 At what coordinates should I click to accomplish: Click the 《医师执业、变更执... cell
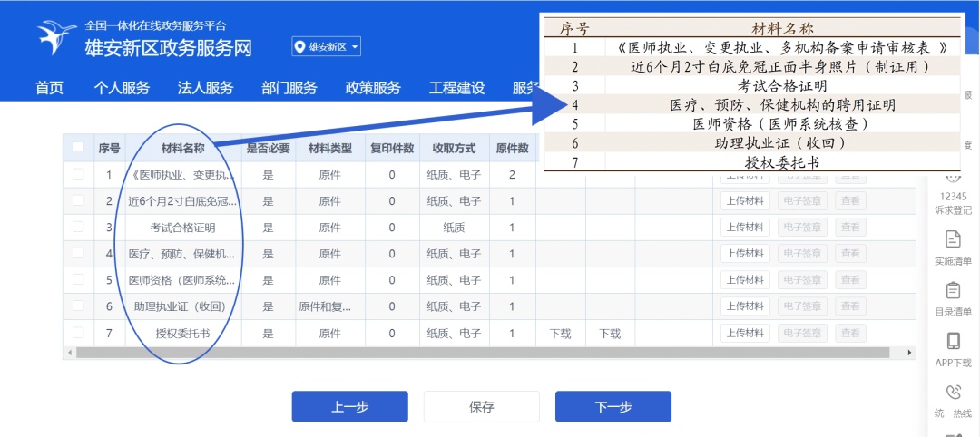[182, 175]
